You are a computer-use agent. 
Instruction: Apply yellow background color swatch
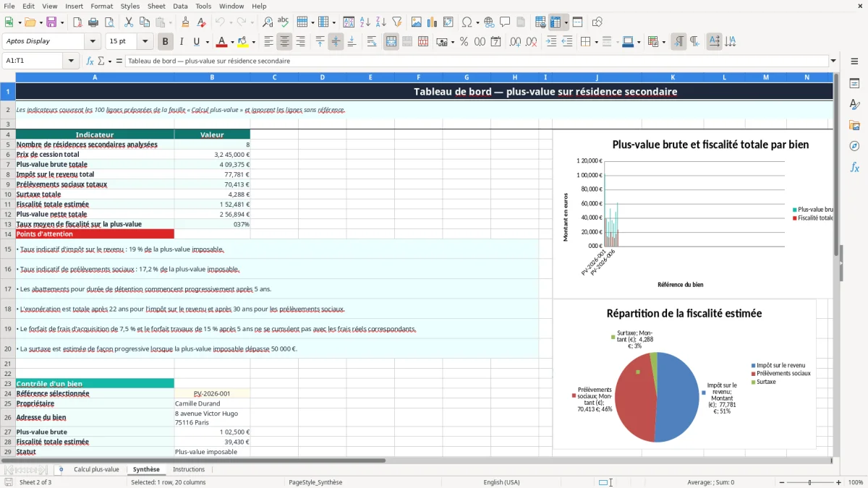click(243, 41)
